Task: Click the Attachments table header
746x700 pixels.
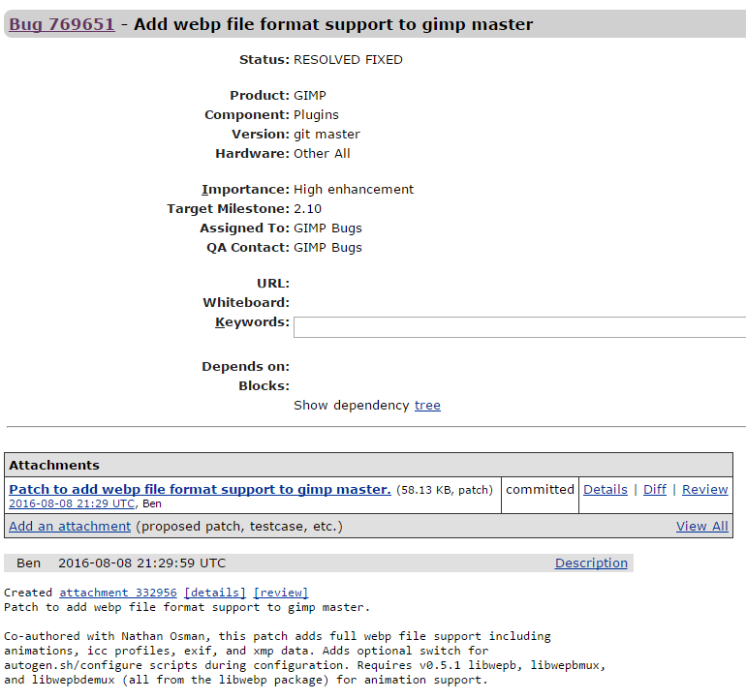Action: tap(54, 466)
